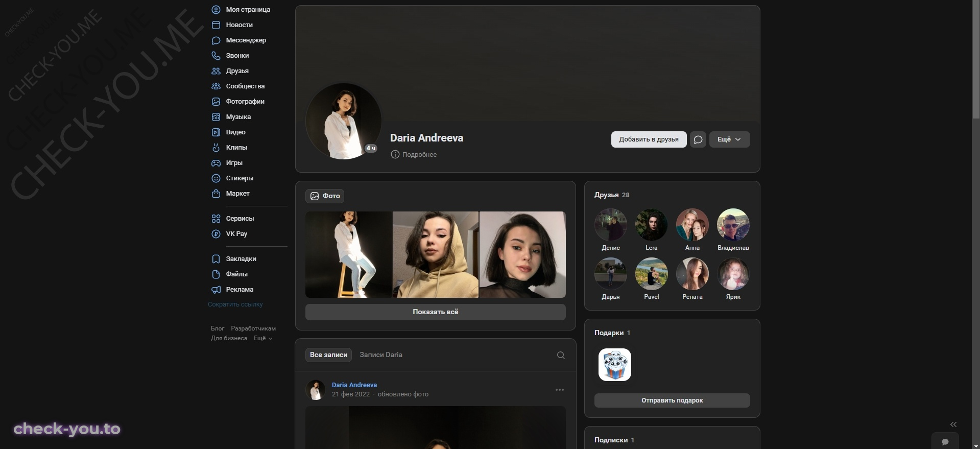Open the Сообщества communities icon
Viewport: 980px width, 449px height.
216,86
